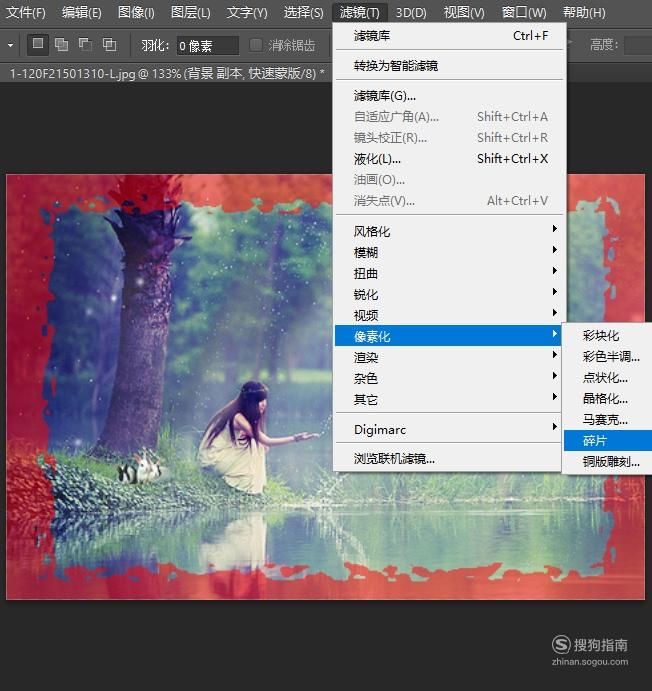
Task: Open the 帮助(H) menu
Action: 584,12
